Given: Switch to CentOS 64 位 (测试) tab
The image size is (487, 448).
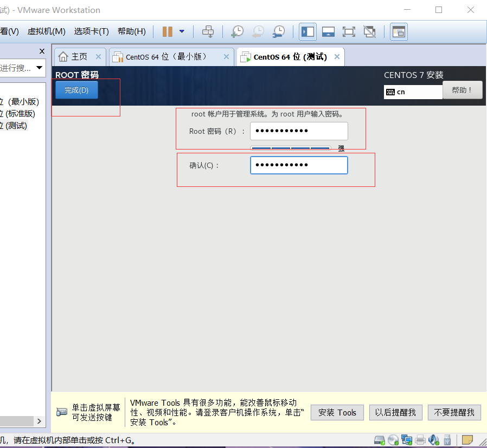Looking at the screenshot, I should click(290, 57).
